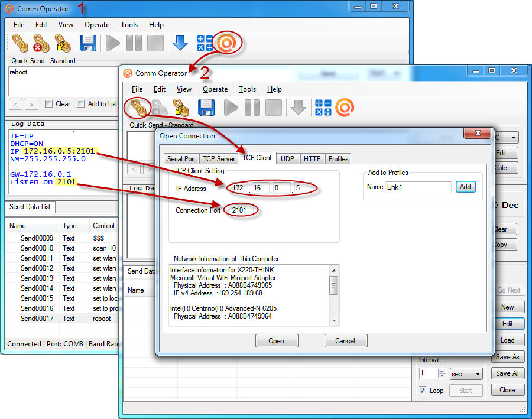Click the Save All button
This screenshot has height=419, width=532.
tap(507, 373)
